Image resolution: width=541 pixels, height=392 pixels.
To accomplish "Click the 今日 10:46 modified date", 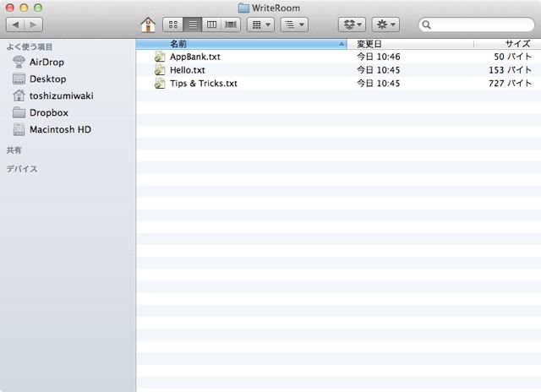I will (379, 57).
